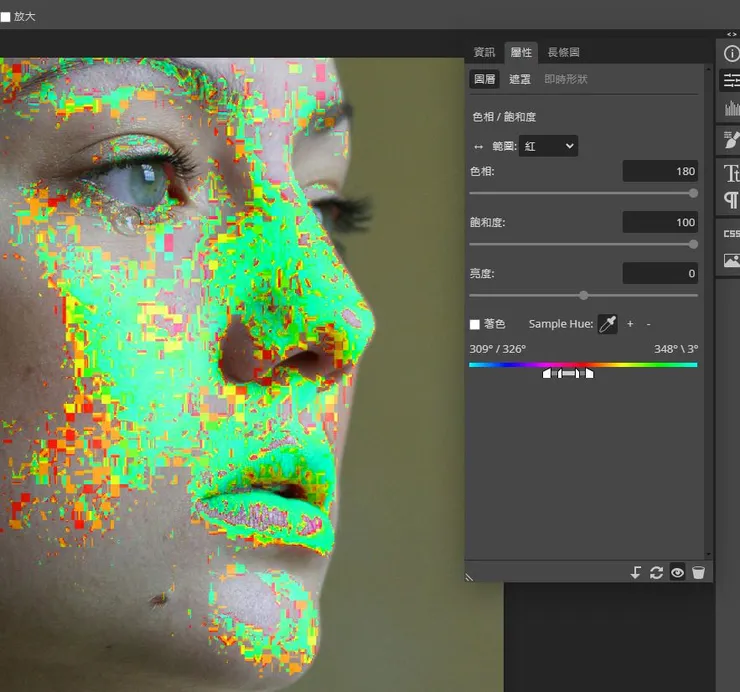Click the reset adjustment circular arrows icon

(656, 573)
